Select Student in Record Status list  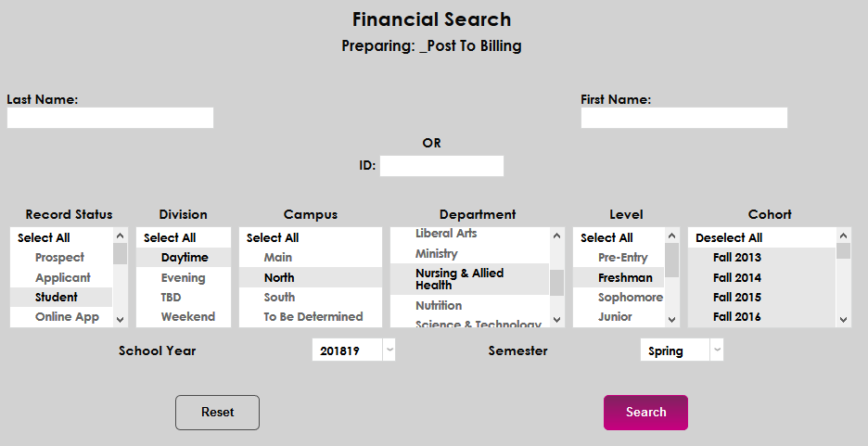[57, 298]
